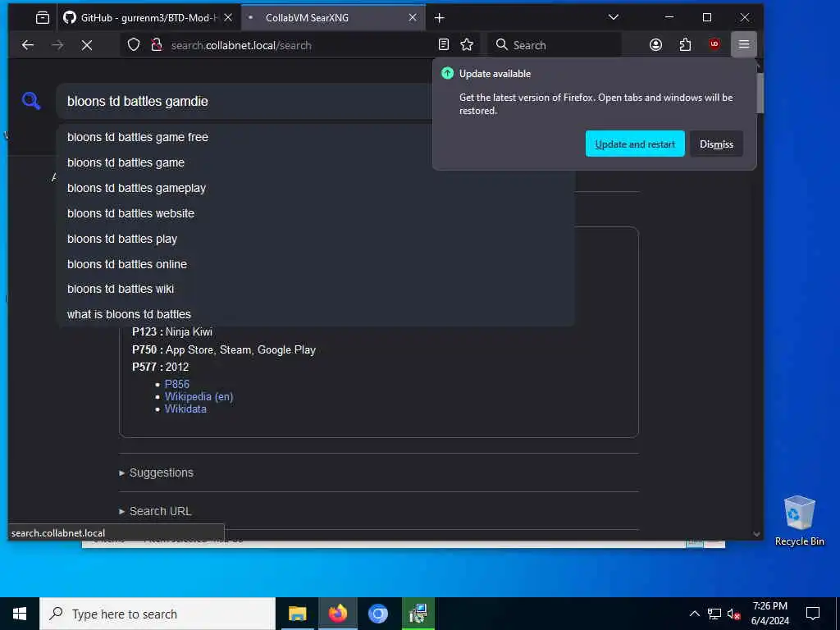The image size is (840, 630).
Task: Click the page vertical scrollbar thumb
Action: 760,93
